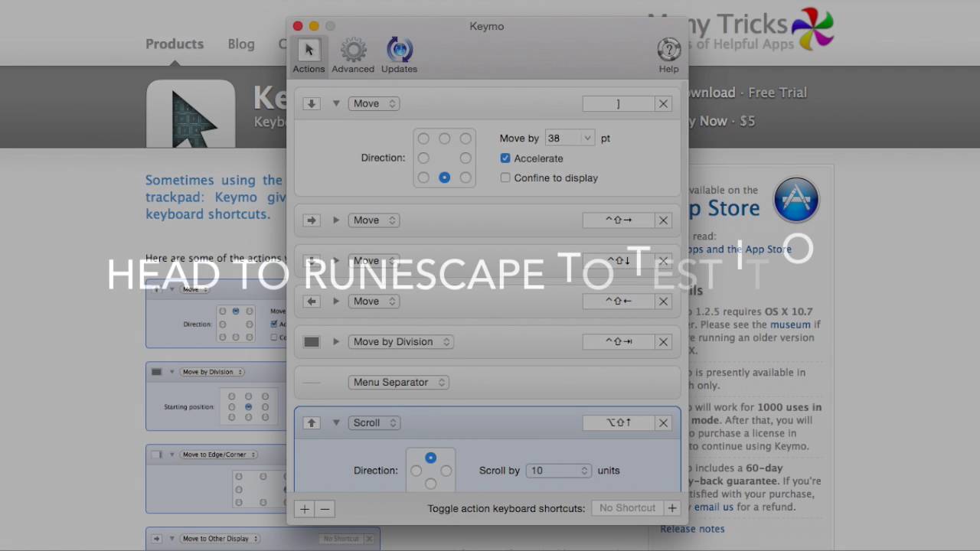980x551 pixels.
Task: Click the No Shortcut toggle field
Action: pyautogui.click(x=627, y=508)
